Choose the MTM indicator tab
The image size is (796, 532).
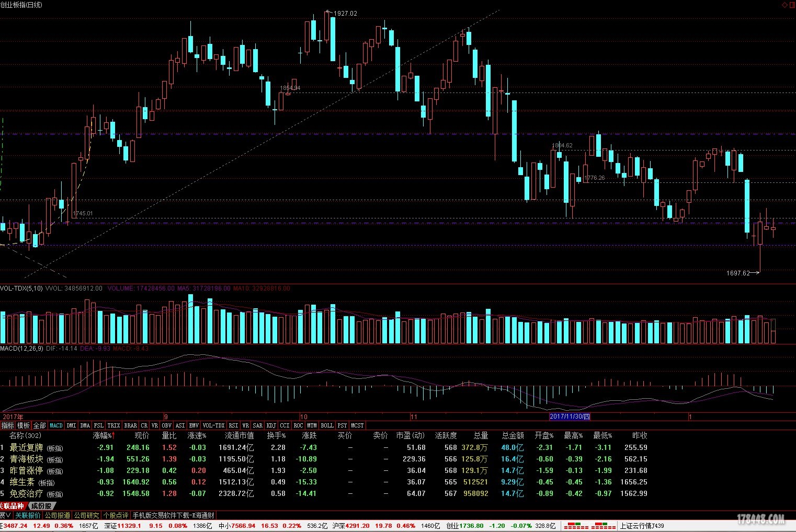(312, 425)
